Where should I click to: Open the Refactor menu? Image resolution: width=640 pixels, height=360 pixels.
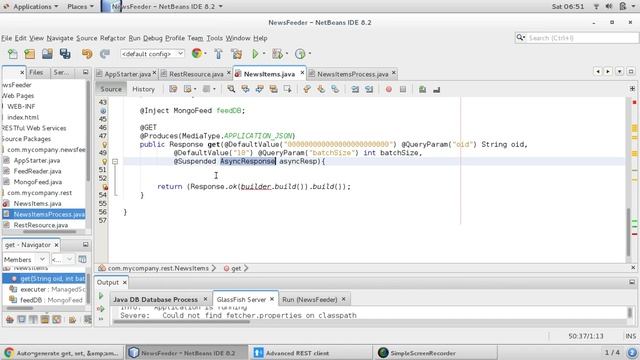[113, 38]
